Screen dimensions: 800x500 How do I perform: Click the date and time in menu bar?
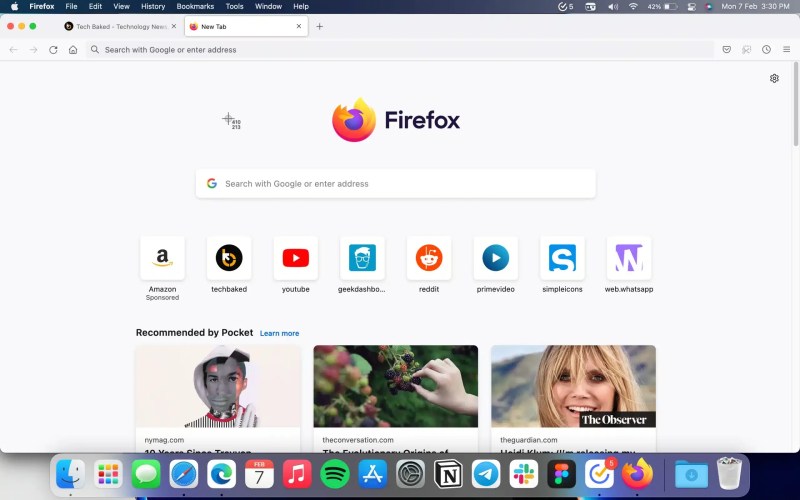click(x=755, y=7)
